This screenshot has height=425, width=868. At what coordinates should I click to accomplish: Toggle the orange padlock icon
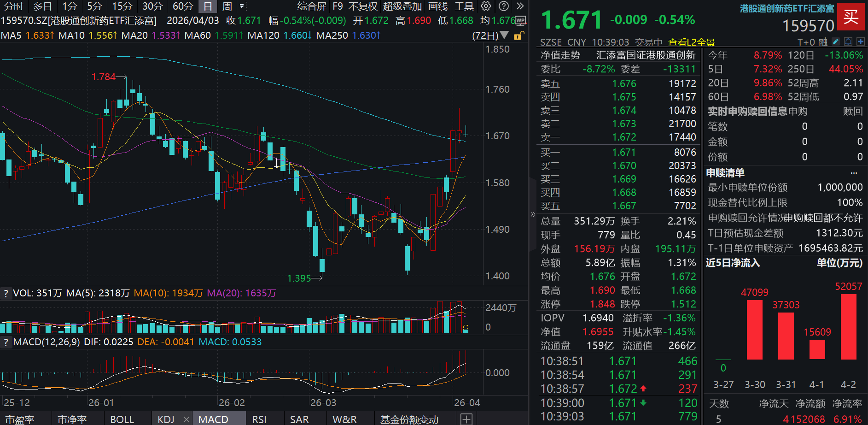coord(518,36)
